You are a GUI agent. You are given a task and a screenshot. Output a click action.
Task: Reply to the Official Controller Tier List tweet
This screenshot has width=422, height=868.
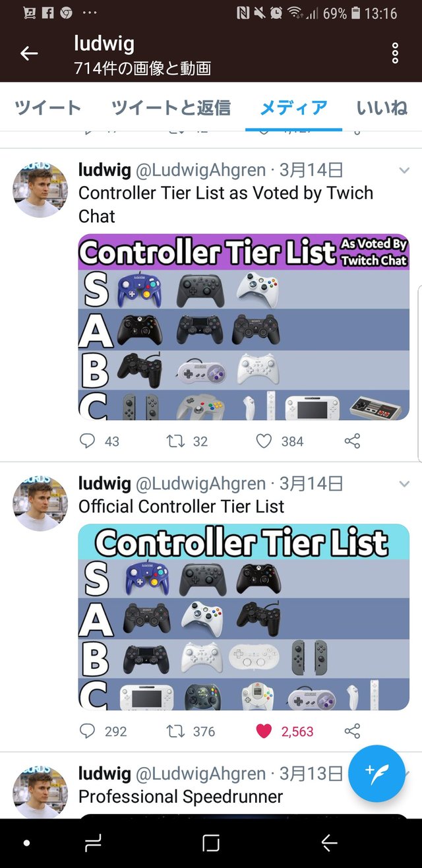coord(87,731)
